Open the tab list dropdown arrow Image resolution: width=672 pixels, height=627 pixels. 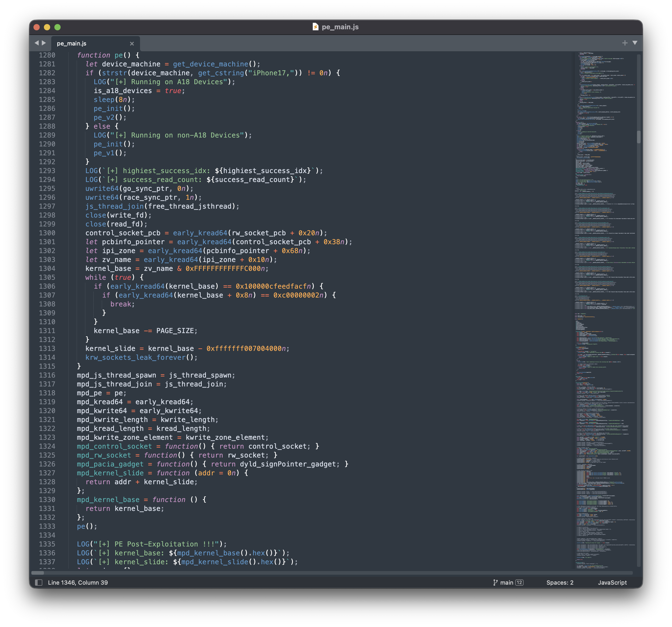(635, 43)
